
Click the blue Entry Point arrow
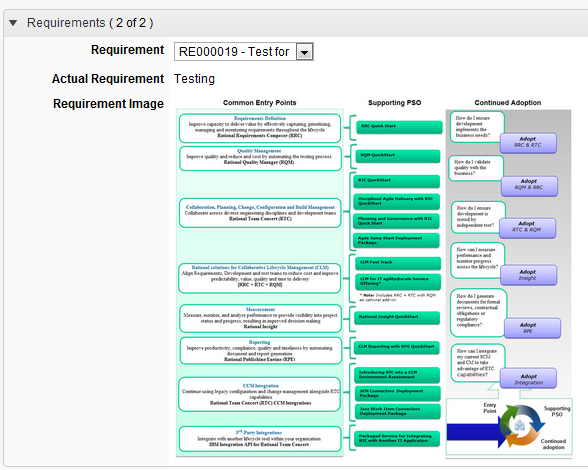pos(476,432)
